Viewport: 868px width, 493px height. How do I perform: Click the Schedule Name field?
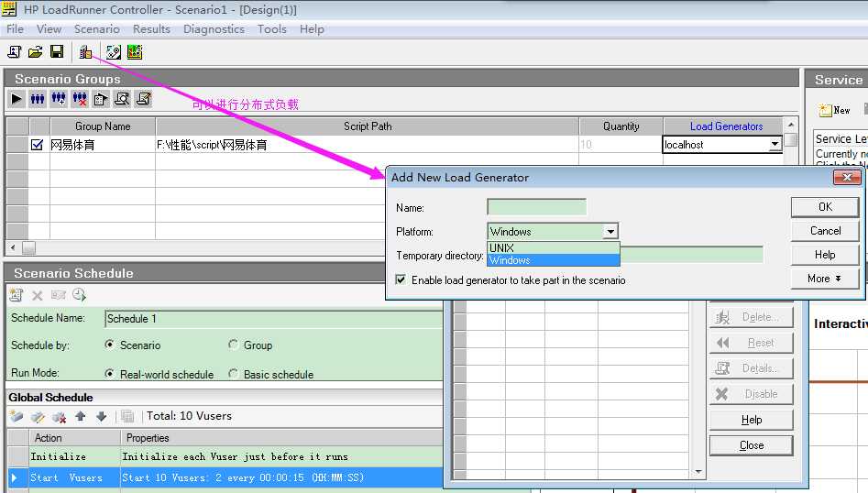pos(273,318)
